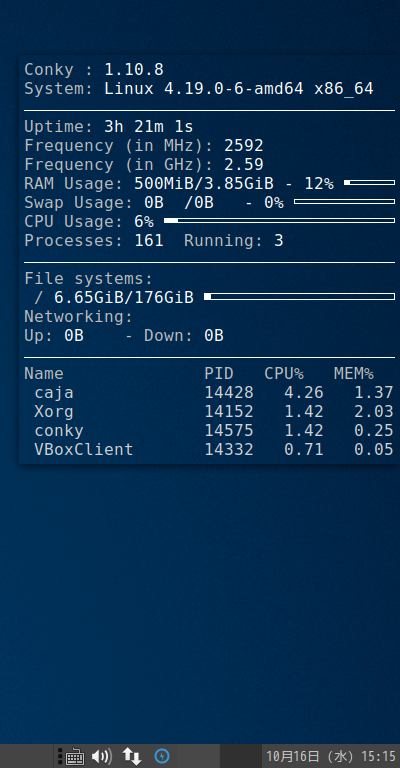Click the blue power manager icon
Screen dimensions: 400x768
tap(162, 757)
